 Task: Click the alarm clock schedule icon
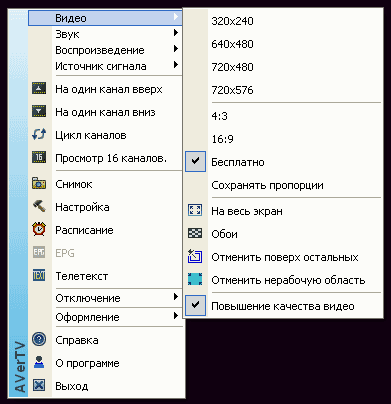coord(39,229)
